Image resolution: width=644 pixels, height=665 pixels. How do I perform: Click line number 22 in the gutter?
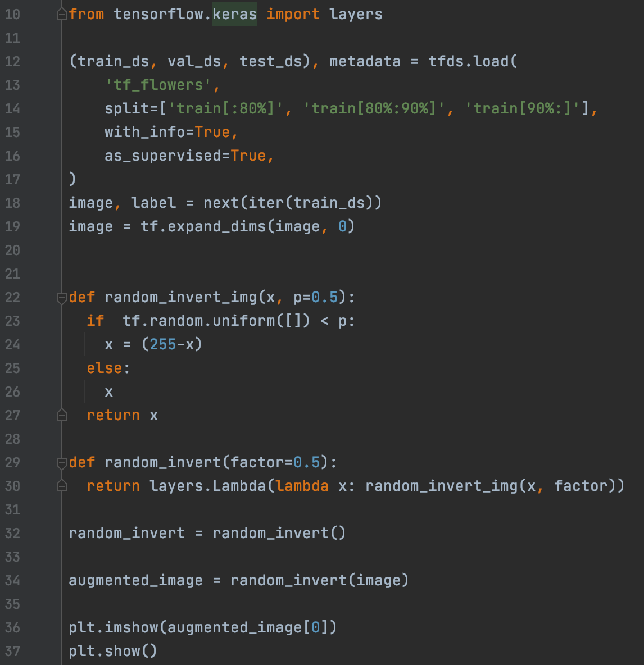coord(12,297)
